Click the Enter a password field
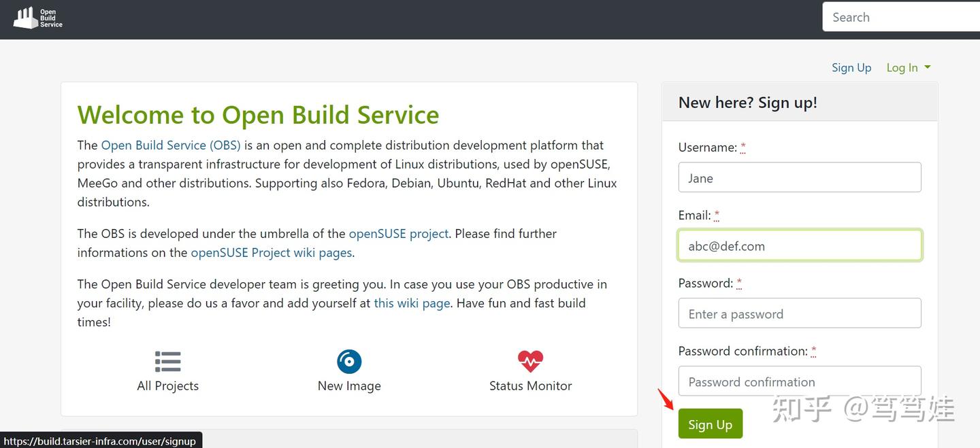The height and width of the screenshot is (448, 980). (799, 313)
